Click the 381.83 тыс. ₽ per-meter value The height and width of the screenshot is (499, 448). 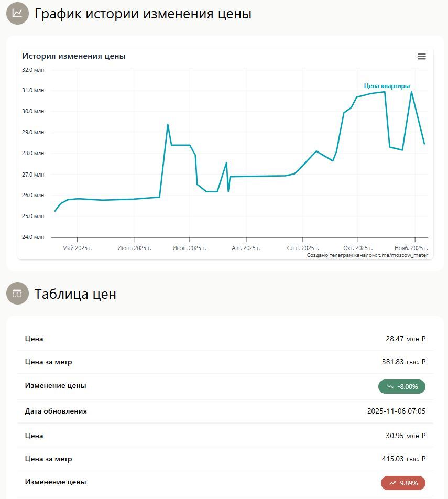pyautogui.click(x=403, y=362)
